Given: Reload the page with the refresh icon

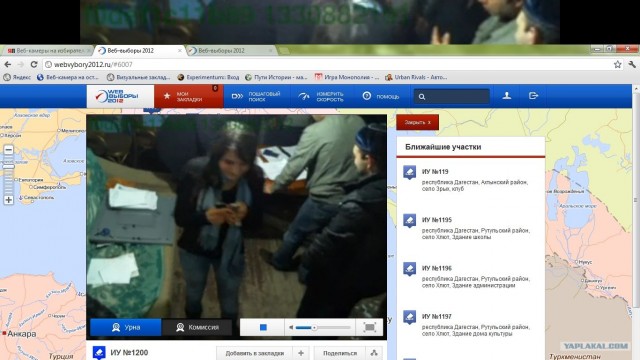Looking at the screenshot, I should pyautogui.click(x=34, y=64).
